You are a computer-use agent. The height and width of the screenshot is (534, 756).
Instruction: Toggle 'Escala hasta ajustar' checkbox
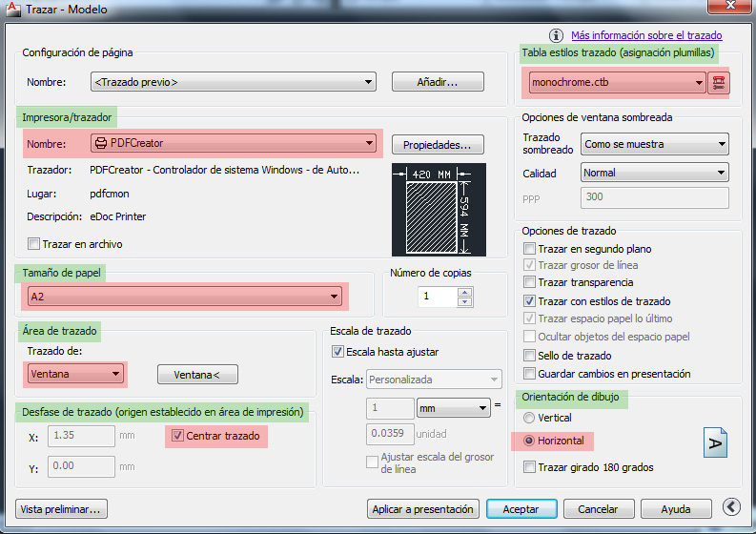(x=337, y=352)
